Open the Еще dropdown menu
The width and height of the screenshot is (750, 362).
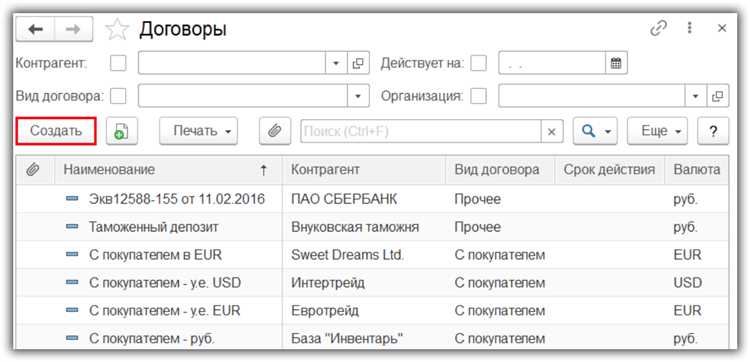point(657,131)
